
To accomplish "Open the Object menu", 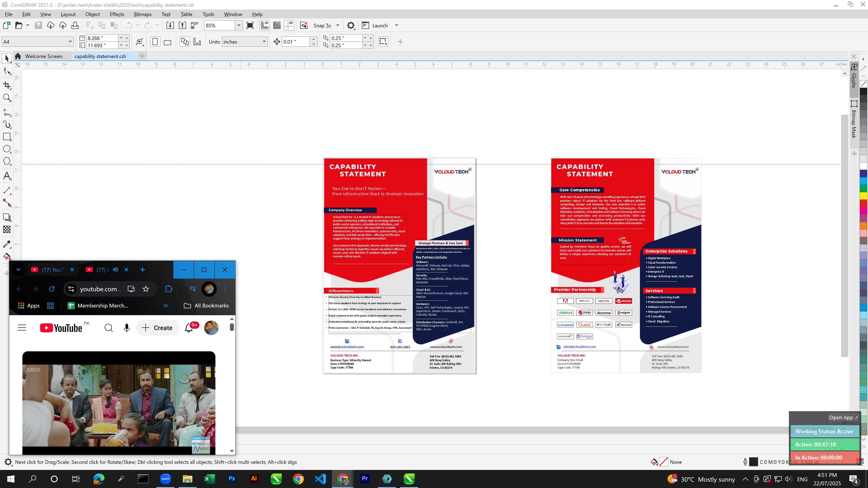I will [x=93, y=14].
